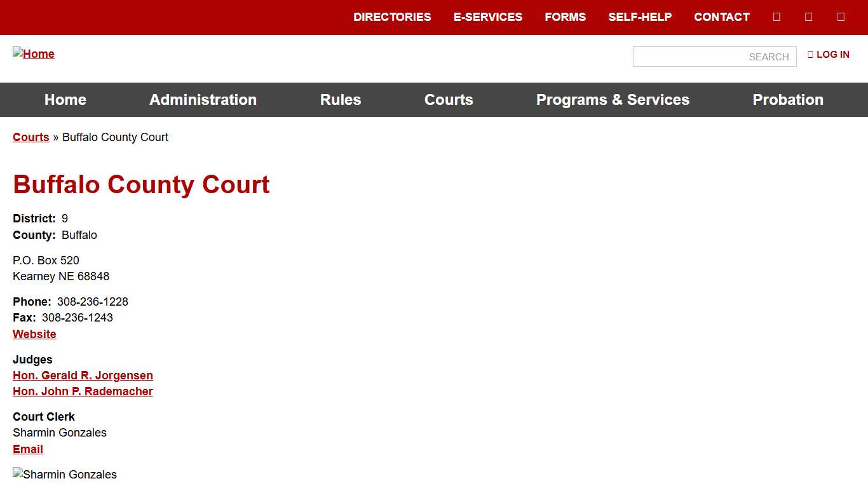The width and height of the screenshot is (868, 488).
Task: Click the middle social media icon in header
Action: tap(808, 17)
